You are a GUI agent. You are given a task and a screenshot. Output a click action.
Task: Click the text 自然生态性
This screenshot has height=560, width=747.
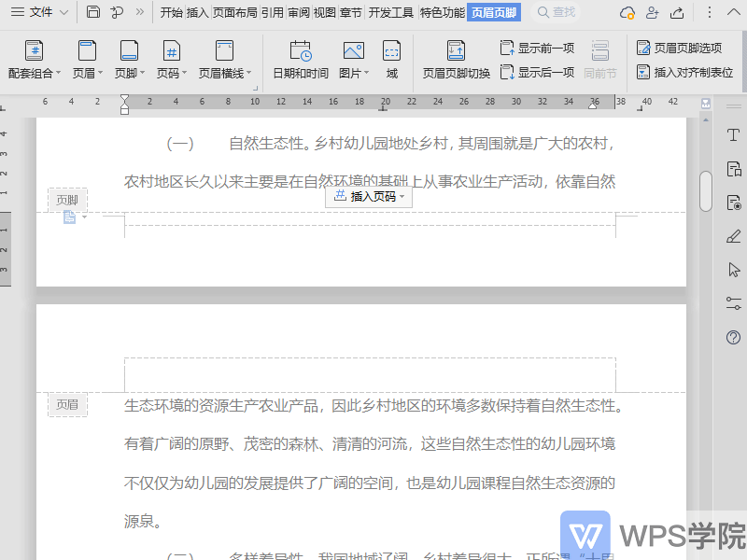[x=266, y=143]
